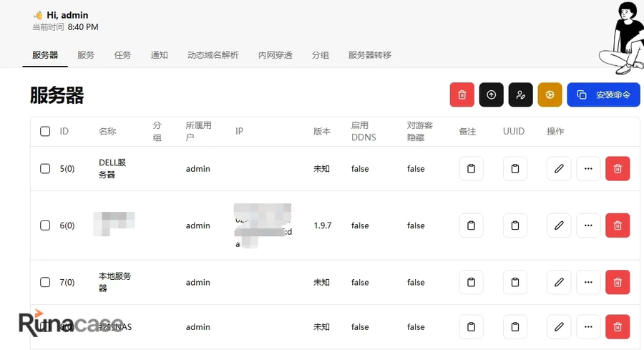Switch to the 服务 tab
This screenshot has height=350, width=644.
[x=86, y=55]
